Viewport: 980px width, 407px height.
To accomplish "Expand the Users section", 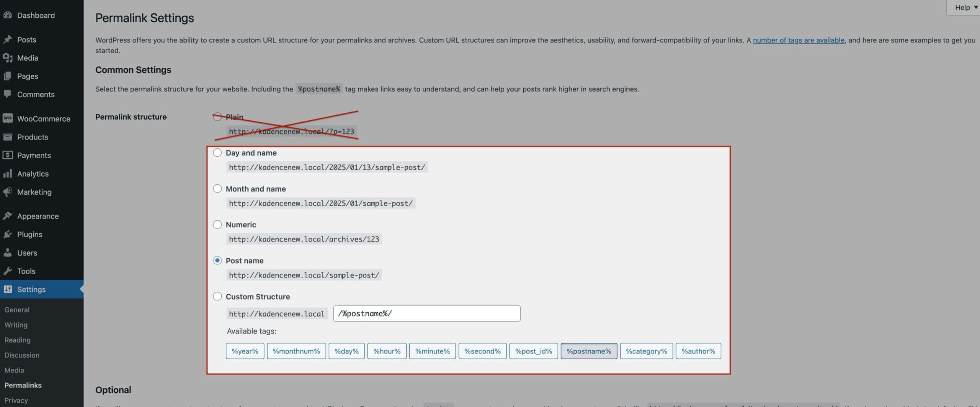I will pyautogui.click(x=28, y=253).
